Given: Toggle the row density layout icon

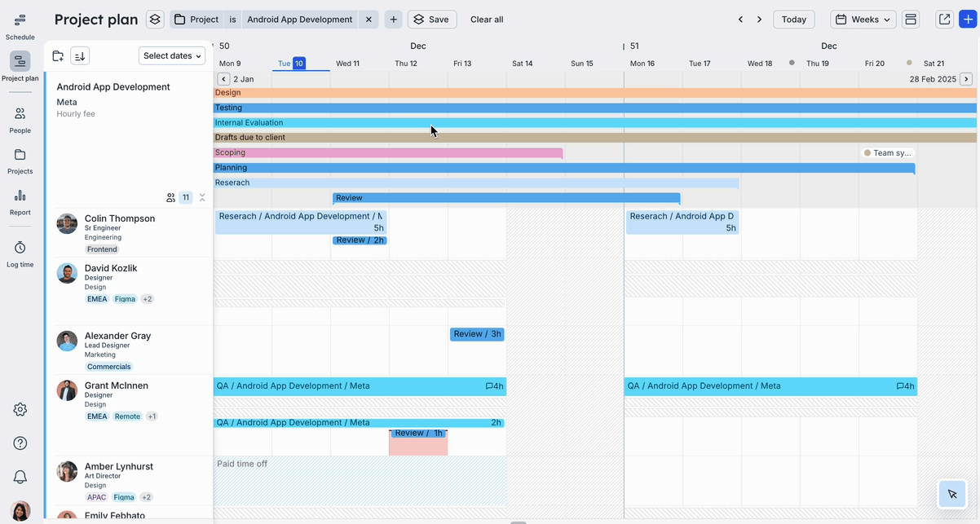Looking at the screenshot, I should click(911, 20).
